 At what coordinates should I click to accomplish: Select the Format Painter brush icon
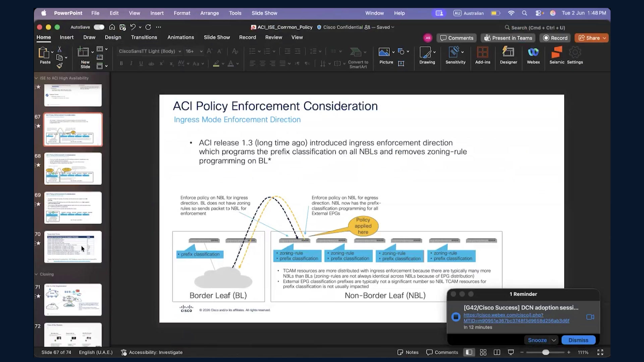[x=59, y=66]
